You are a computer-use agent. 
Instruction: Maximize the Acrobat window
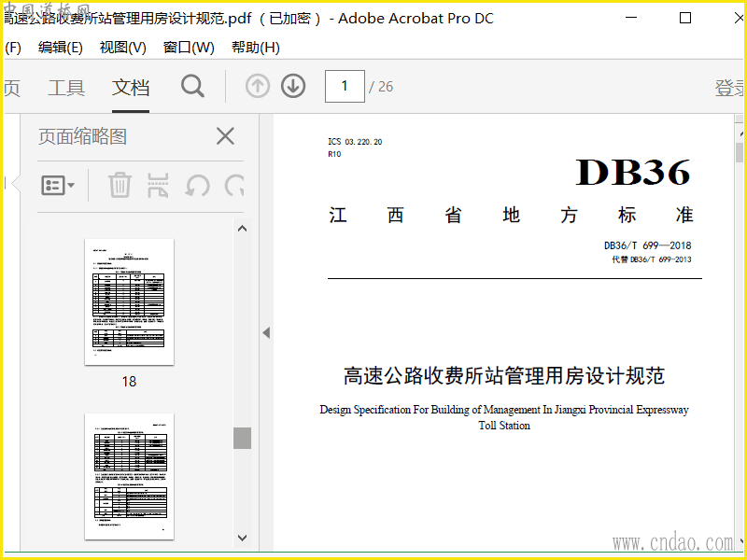[685, 18]
